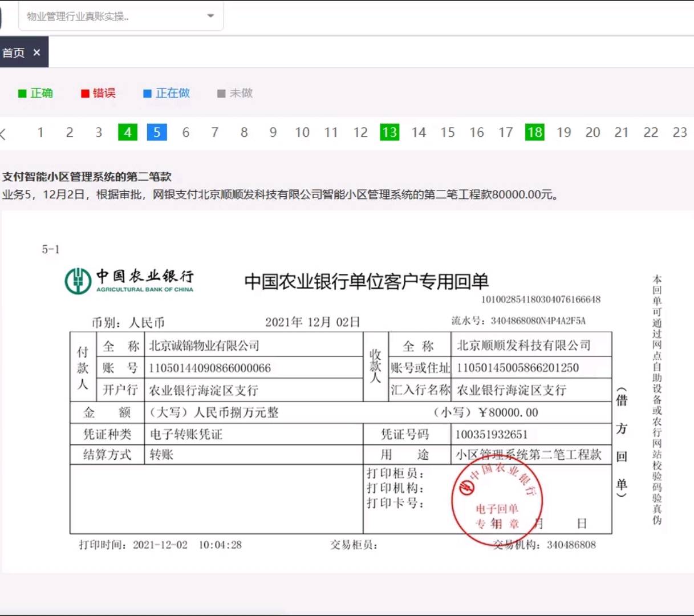Click the amount in words 人民币捌万元整

click(236, 412)
